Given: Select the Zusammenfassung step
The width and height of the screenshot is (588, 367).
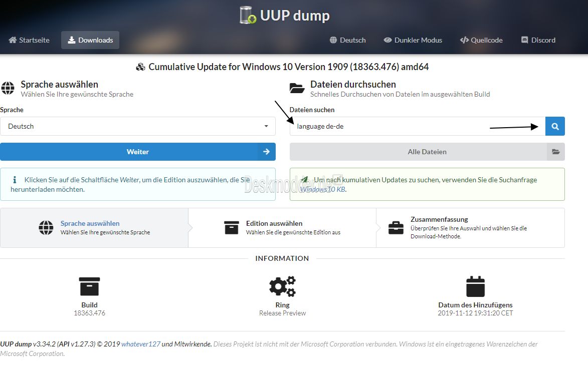Looking at the screenshot, I should [x=470, y=228].
